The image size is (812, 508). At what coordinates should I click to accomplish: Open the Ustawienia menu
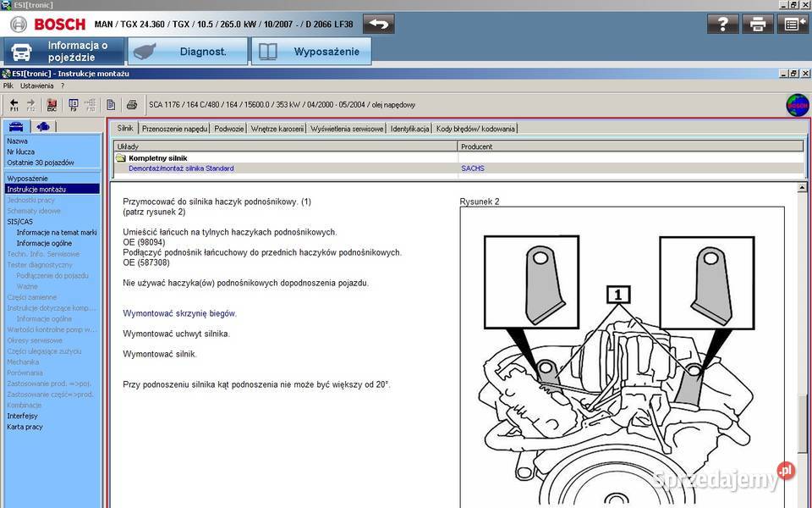point(36,86)
